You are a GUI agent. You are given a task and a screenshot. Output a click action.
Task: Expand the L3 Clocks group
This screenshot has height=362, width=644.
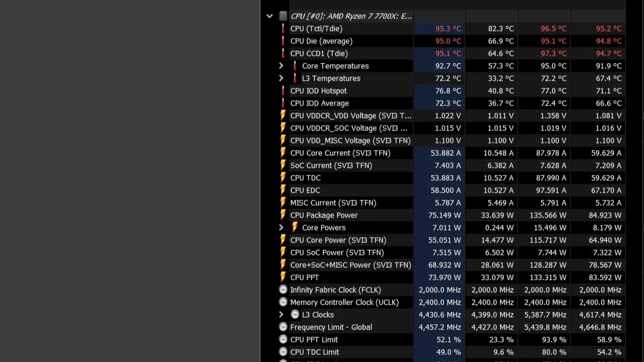(x=281, y=315)
